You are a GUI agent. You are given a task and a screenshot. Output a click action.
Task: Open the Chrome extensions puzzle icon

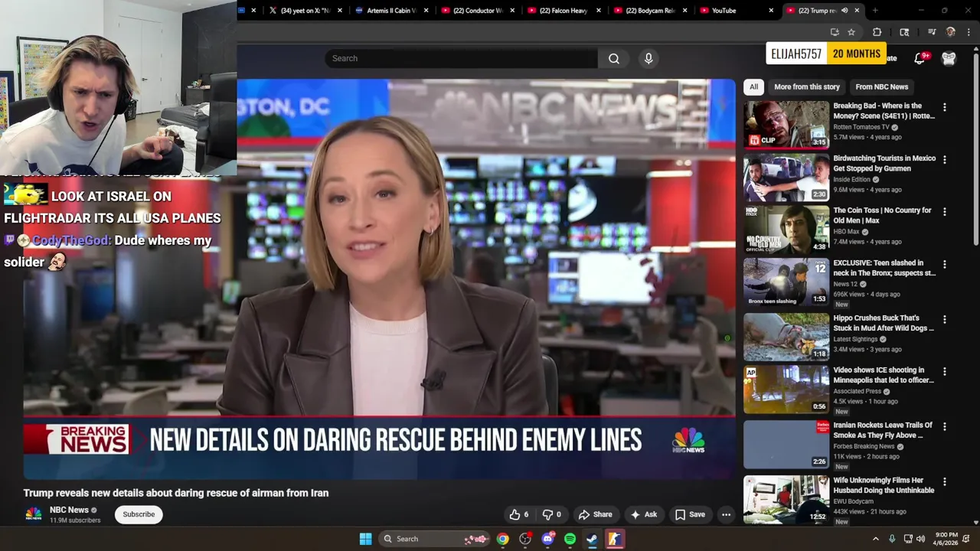coord(877,32)
